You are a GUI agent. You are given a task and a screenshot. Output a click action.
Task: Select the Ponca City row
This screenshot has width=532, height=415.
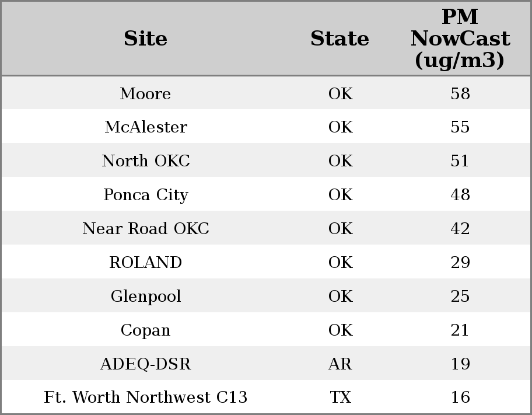click(x=145, y=195)
